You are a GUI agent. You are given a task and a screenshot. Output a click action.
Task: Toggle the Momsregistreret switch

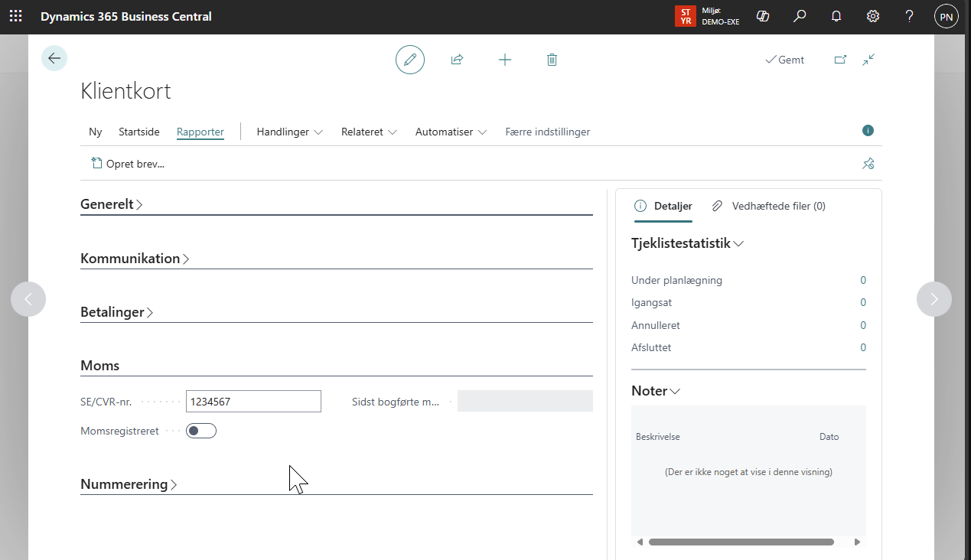(201, 431)
